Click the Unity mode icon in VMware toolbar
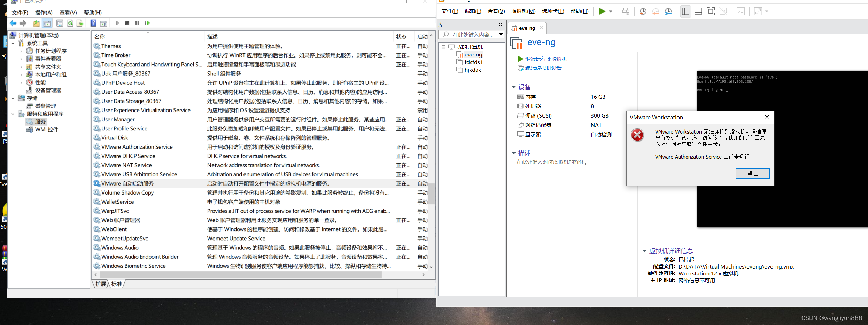 723,11
